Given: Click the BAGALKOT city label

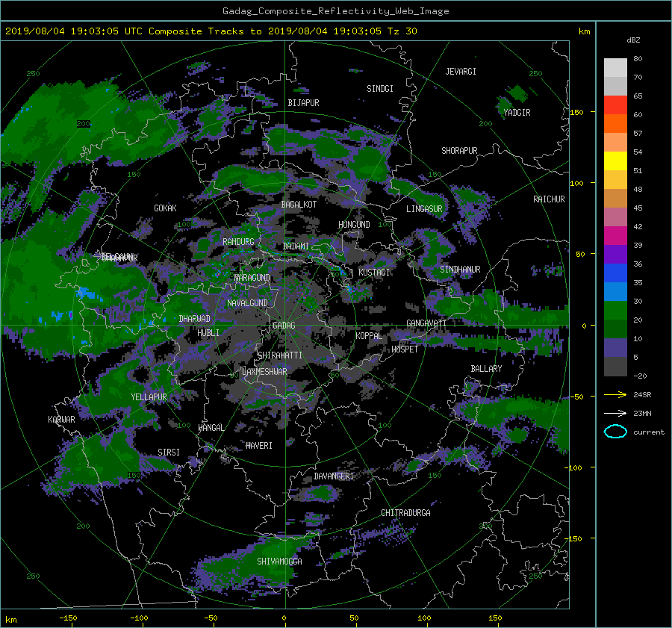Looking at the screenshot, I should [x=299, y=205].
